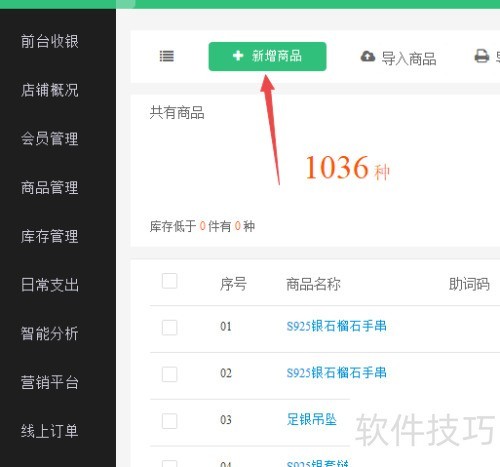500x467 pixels.
Task: Toggle the select-all checkbox in table header
Action: (x=169, y=281)
